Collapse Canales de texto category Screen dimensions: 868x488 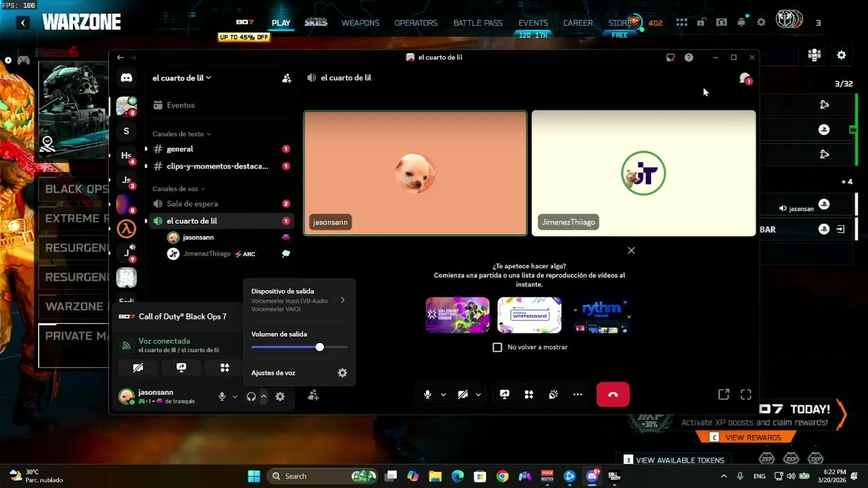(182, 134)
